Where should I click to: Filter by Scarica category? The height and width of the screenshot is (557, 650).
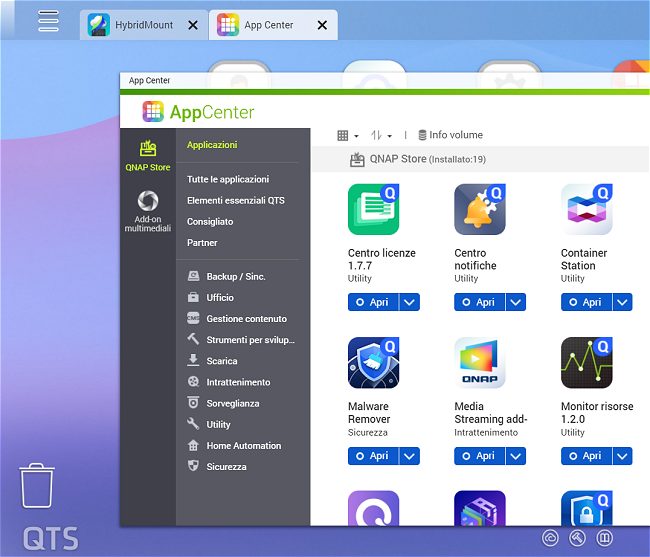click(212, 361)
